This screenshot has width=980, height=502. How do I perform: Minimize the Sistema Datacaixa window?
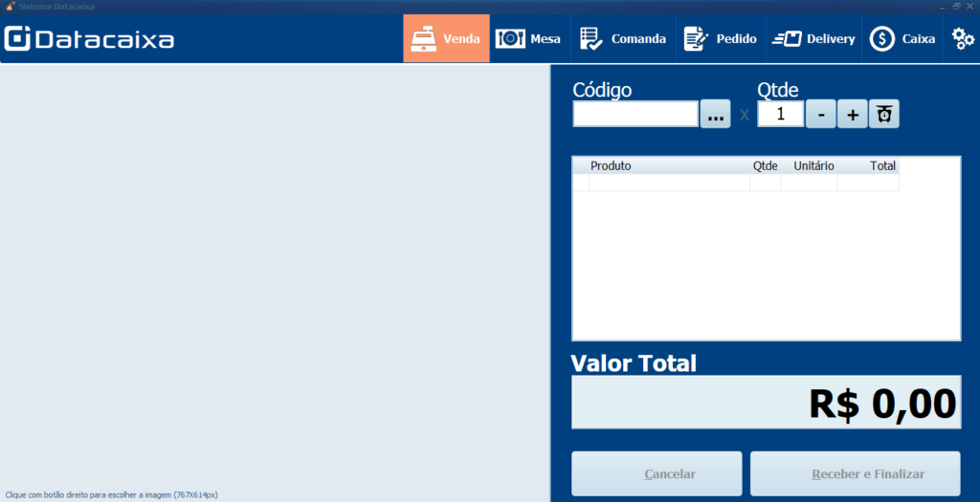point(943,7)
